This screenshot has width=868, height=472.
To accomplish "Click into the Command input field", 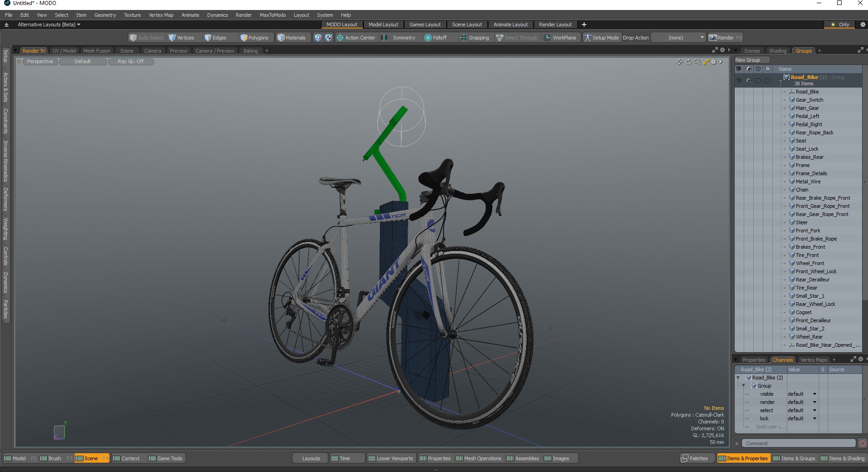I will click(799, 443).
